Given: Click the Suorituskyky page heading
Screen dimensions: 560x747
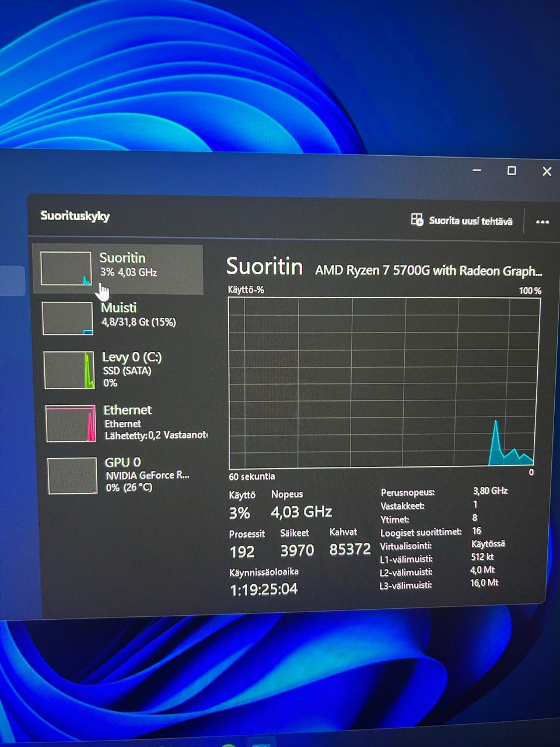Looking at the screenshot, I should coord(75,216).
